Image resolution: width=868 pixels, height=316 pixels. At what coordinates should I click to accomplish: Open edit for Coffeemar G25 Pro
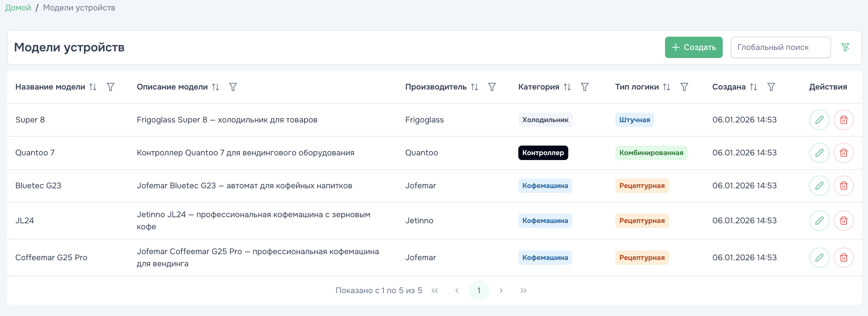point(819,257)
